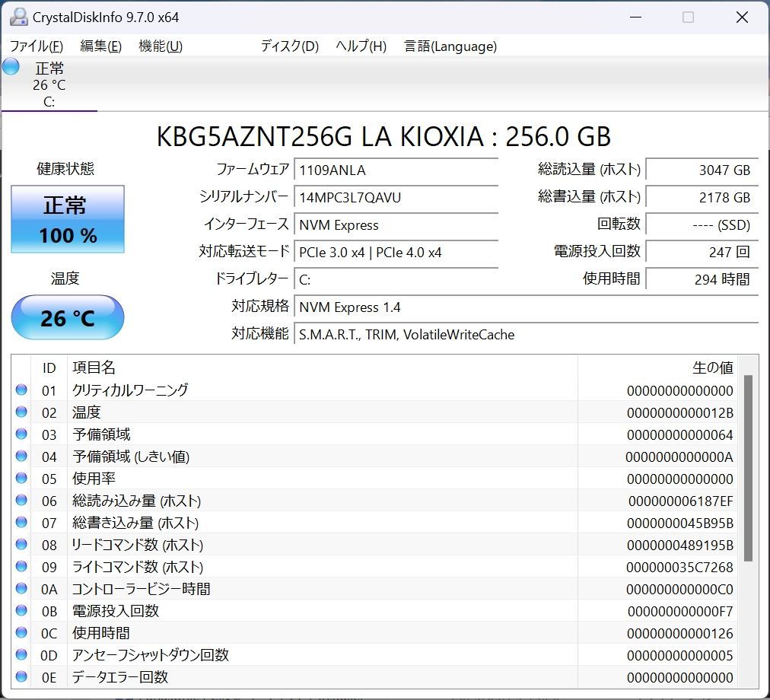Click the 正常 100% health status button
This screenshot has width=770, height=700.
click(x=67, y=219)
